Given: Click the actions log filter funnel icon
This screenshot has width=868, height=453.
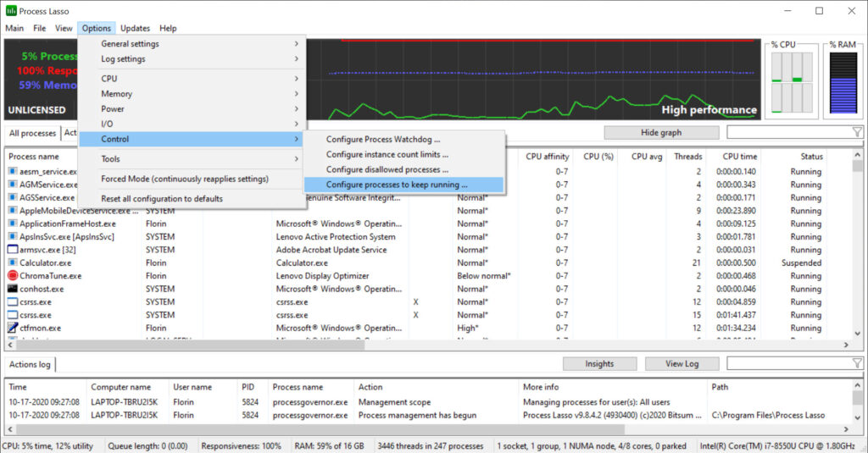Looking at the screenshot, I should [x=857, y=363].
